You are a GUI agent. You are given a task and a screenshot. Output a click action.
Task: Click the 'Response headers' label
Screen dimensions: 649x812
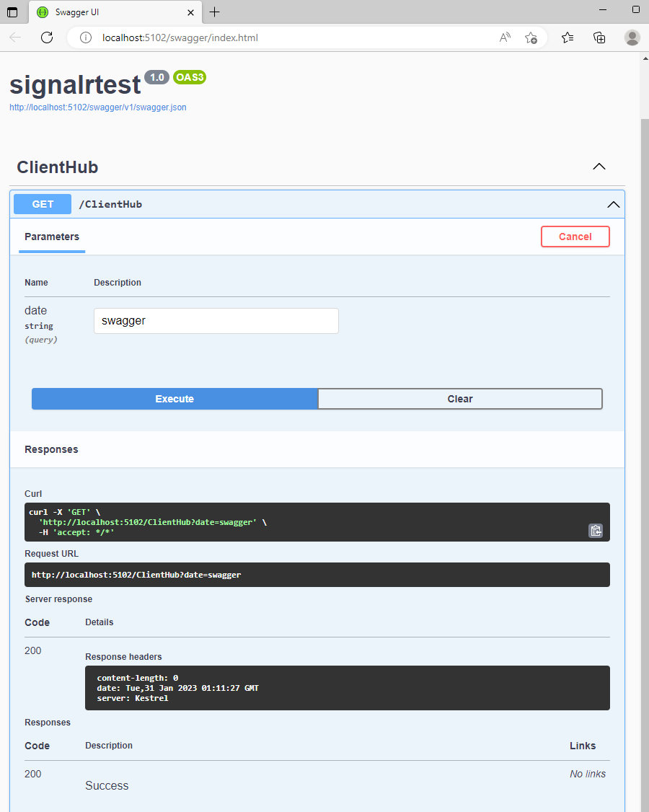pos(123,657)
